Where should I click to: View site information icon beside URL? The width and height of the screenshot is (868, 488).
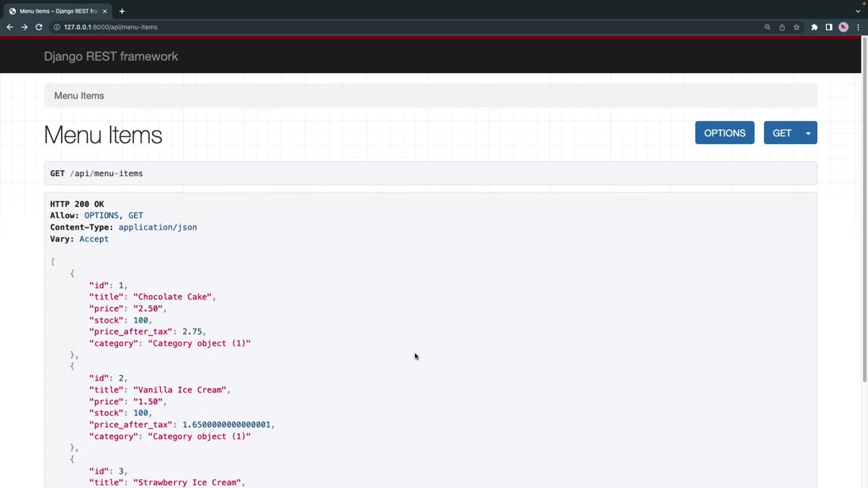57,27
